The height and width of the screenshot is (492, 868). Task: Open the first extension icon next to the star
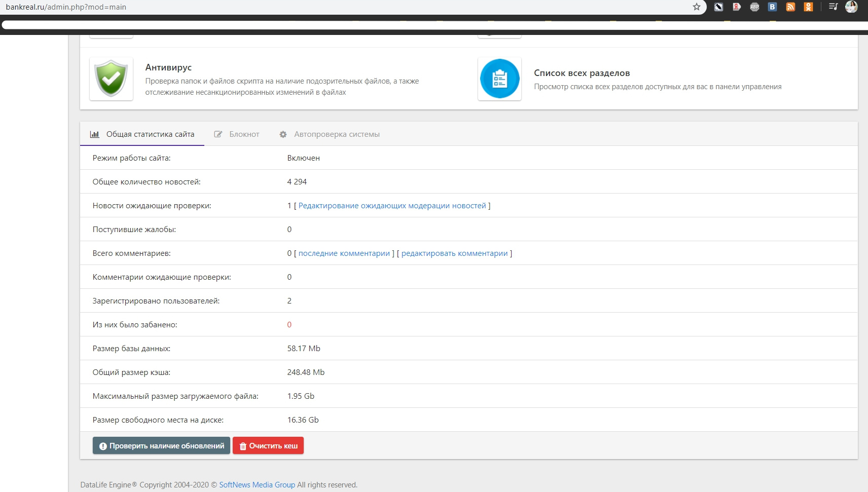pos(718,7)
